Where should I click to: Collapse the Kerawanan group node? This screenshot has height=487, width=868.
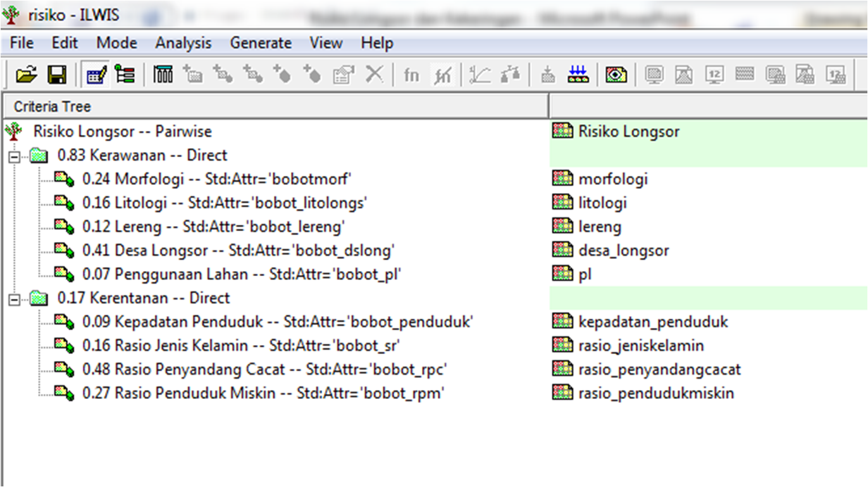pos(13,156)
